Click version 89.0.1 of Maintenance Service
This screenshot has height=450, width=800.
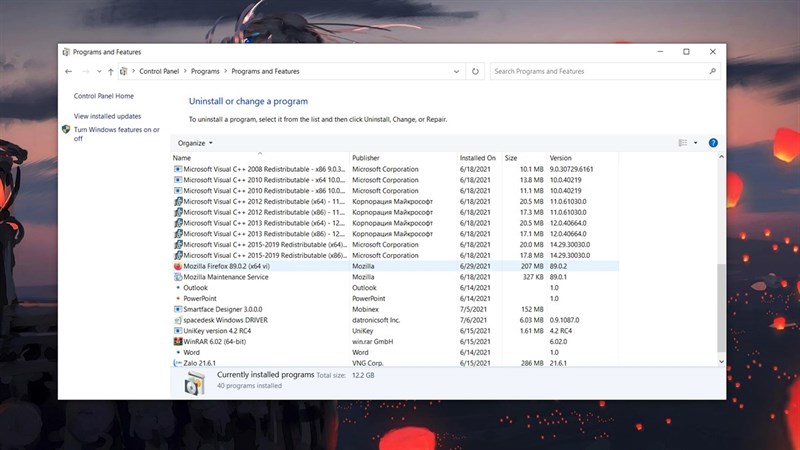(558, 277)
